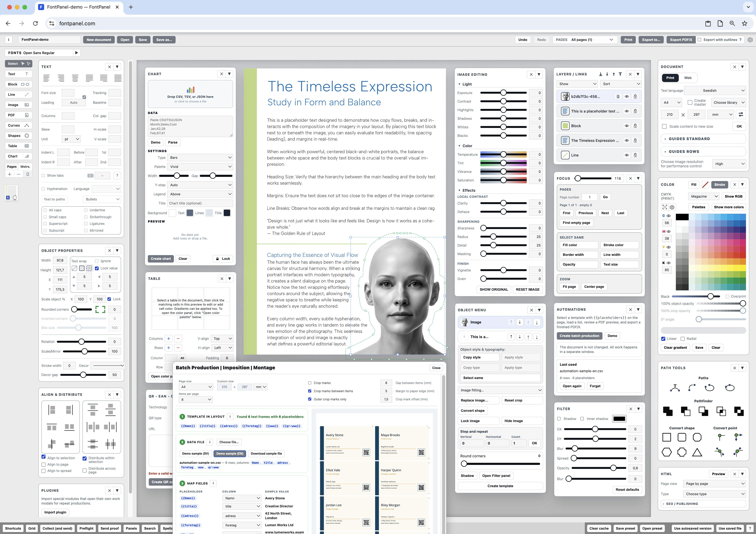Add a column with the plus button
Screen dimensions: 756x534
click(169, 338)
